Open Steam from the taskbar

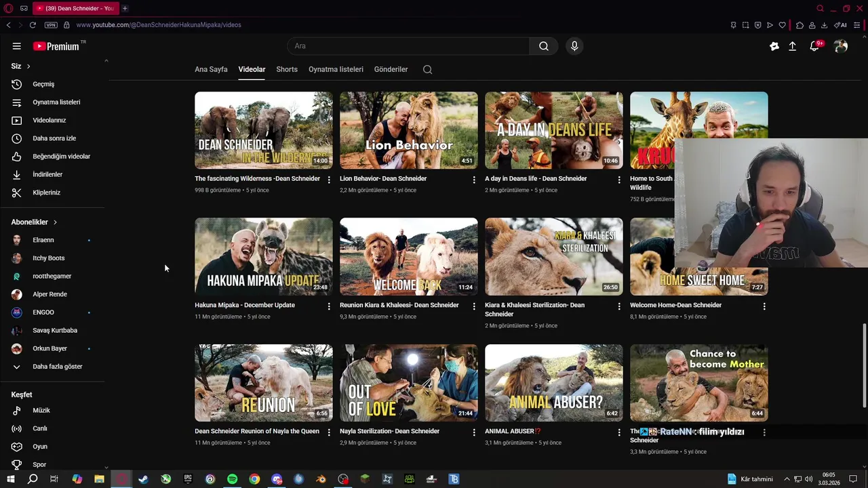coord(143,479)
